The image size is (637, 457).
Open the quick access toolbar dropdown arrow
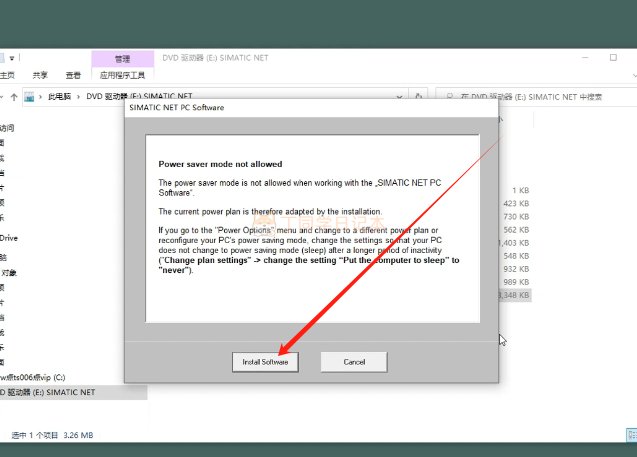(12, 58)
